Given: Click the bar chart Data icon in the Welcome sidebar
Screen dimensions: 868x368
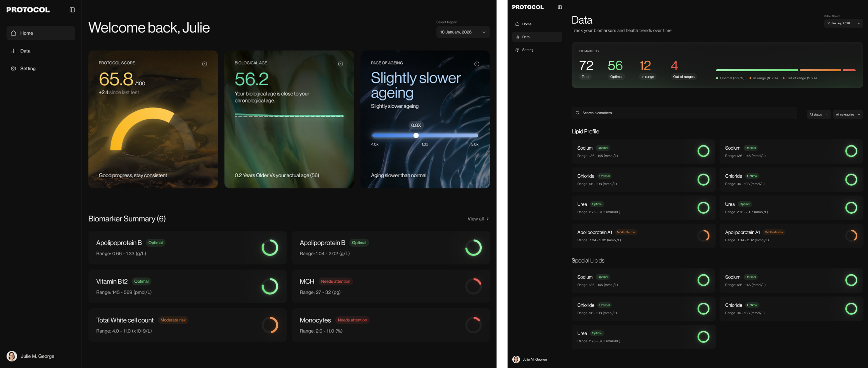Looking at the screenshot, I should (14, 51).
